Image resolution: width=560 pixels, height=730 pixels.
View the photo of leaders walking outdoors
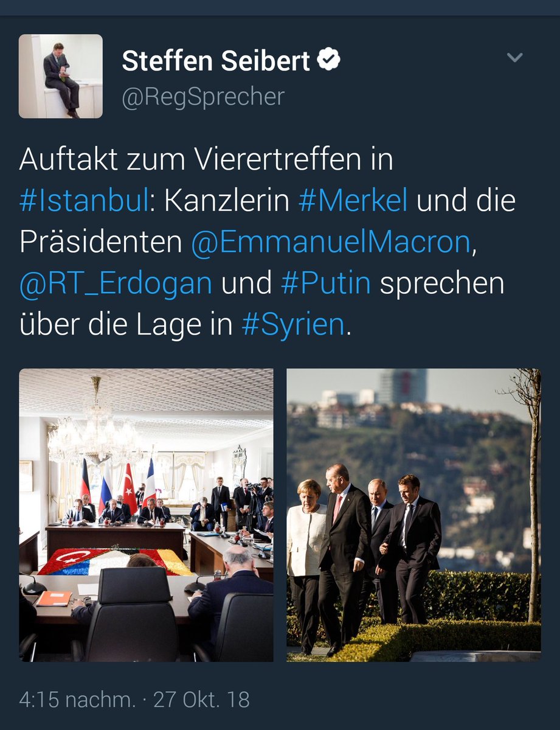[413, 515]
